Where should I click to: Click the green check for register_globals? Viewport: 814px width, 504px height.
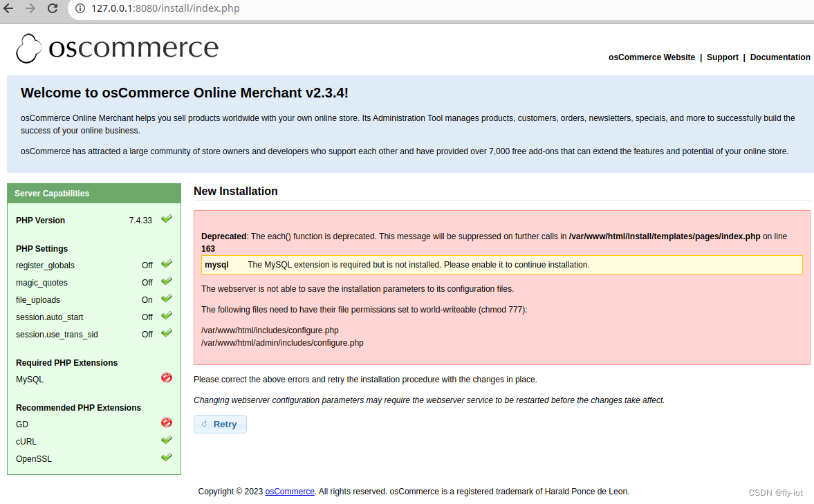(x=166, y=264)
